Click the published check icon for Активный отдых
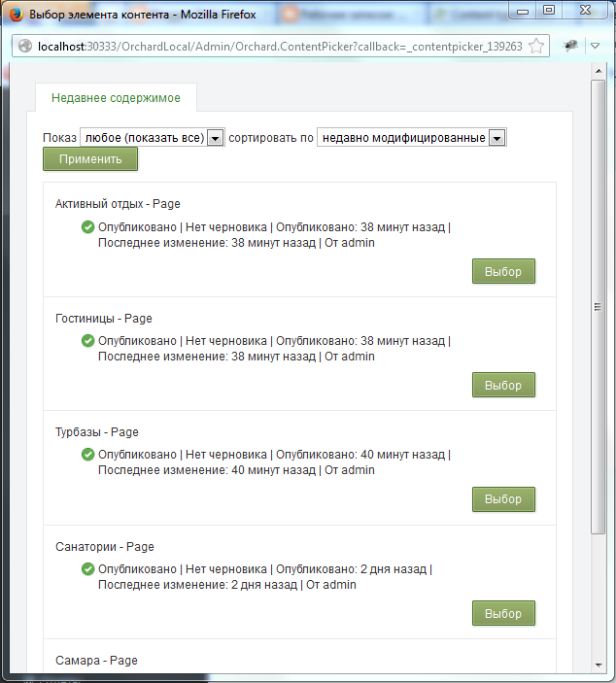 tap(88, 227)
